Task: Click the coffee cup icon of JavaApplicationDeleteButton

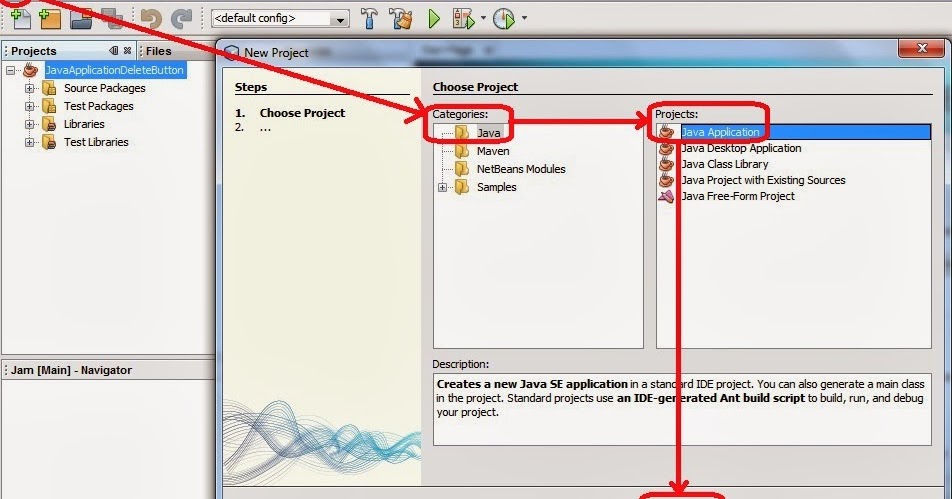Action: pos(30,70)
